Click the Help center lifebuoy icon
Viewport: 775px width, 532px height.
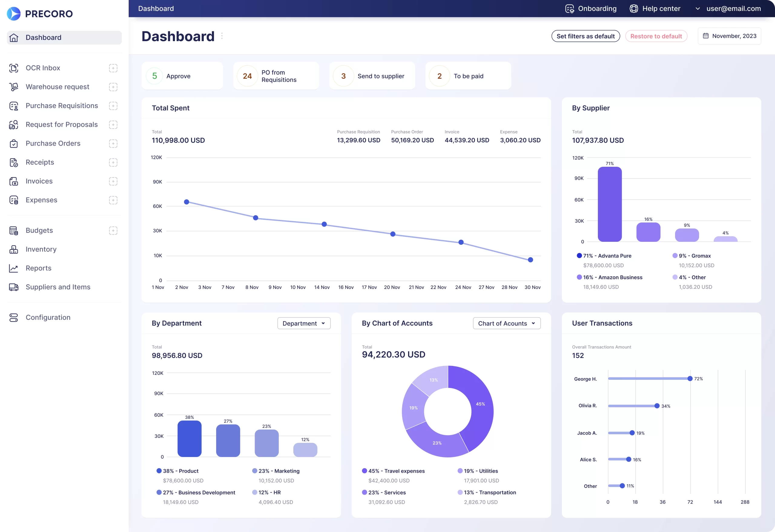point(634,9)
